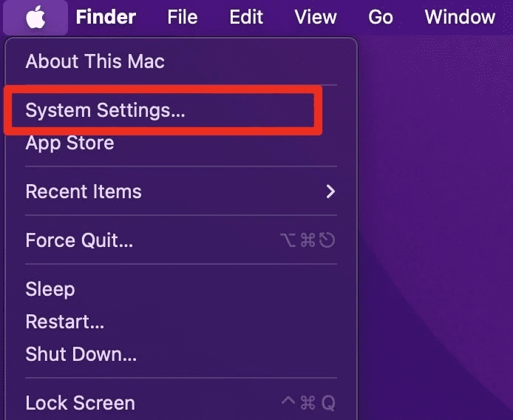Expand Recent Items submenu chevron arrow
This screenshot has height=420, width=513.
[x=330, y=192]
